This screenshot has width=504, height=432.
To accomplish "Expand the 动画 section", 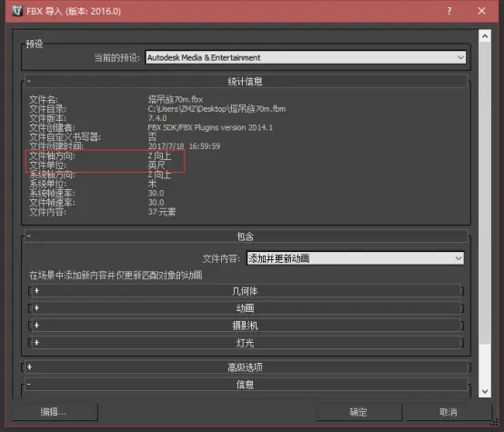I will coord(246,308).
